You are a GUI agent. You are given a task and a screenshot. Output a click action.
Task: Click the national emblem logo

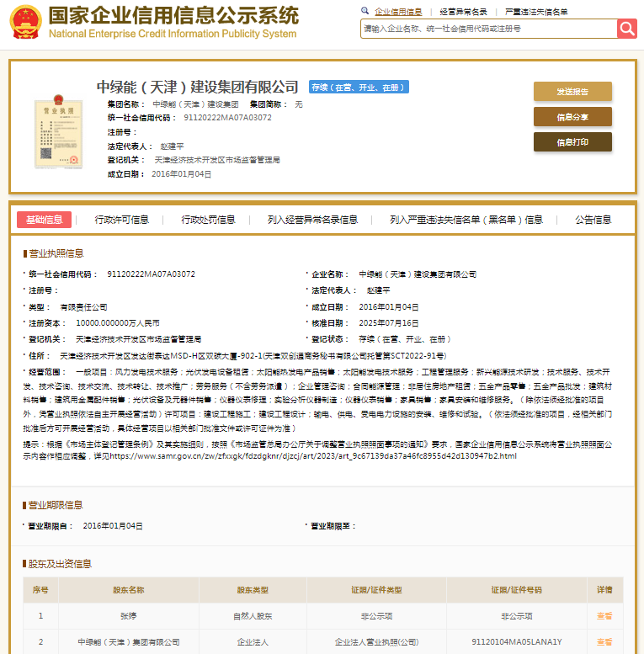coord(24,24)
